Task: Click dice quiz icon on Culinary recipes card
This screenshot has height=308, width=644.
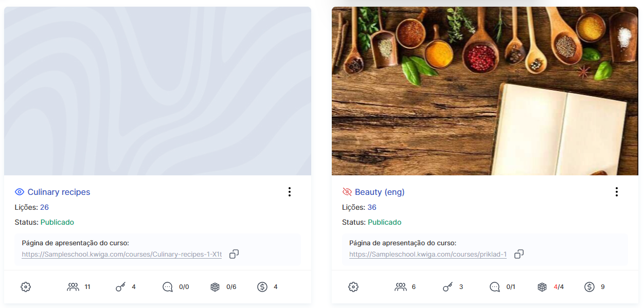Action: click(x=215, y=287)
